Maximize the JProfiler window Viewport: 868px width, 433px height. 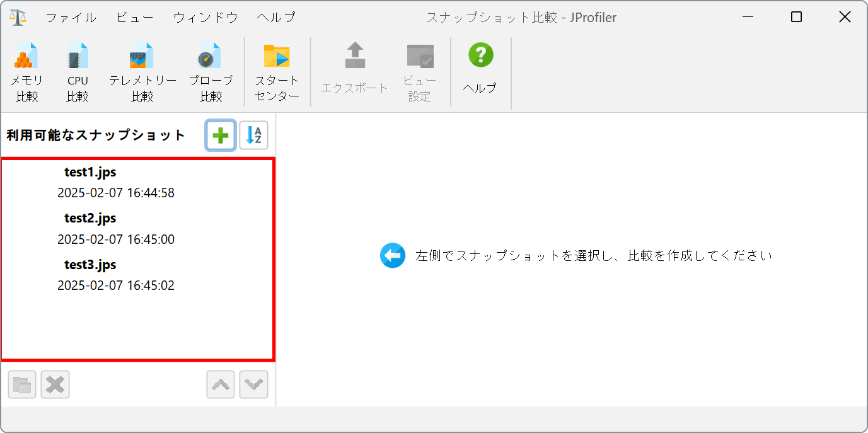click(x=796, y=17)
